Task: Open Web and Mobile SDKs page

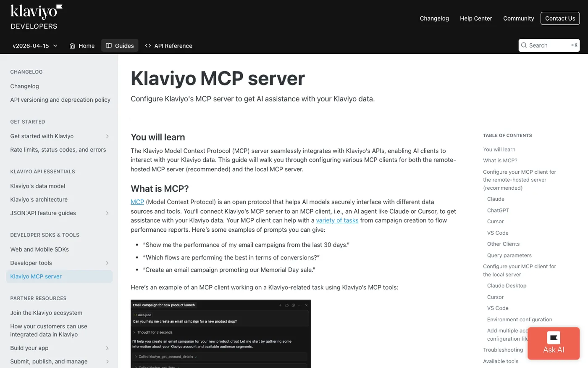Action: click(x=39, y=249)
